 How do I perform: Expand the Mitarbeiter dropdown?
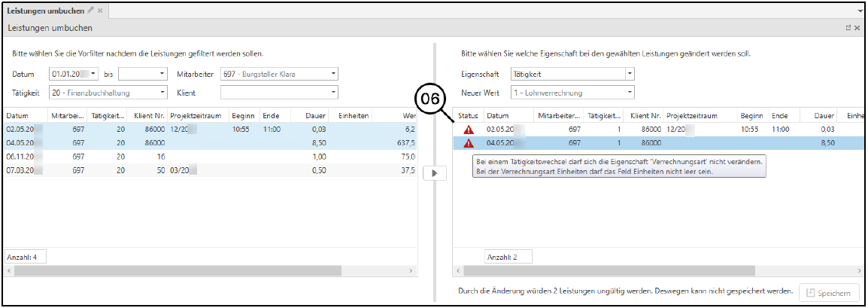tap(333, 74)
